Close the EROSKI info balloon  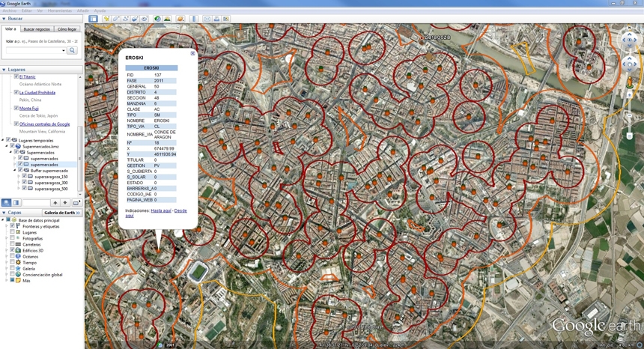pyautogui.click(x=192, y=53)
